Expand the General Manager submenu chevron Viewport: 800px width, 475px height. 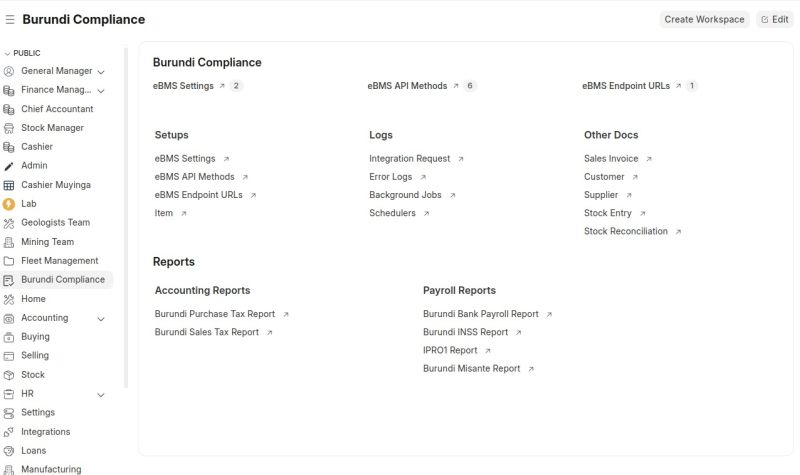101,72
